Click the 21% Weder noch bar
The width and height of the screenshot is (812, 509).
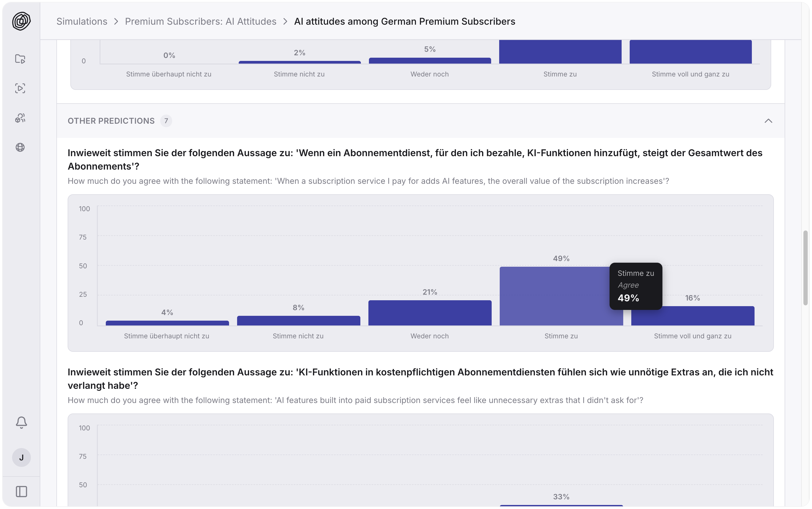click(430, 313)
